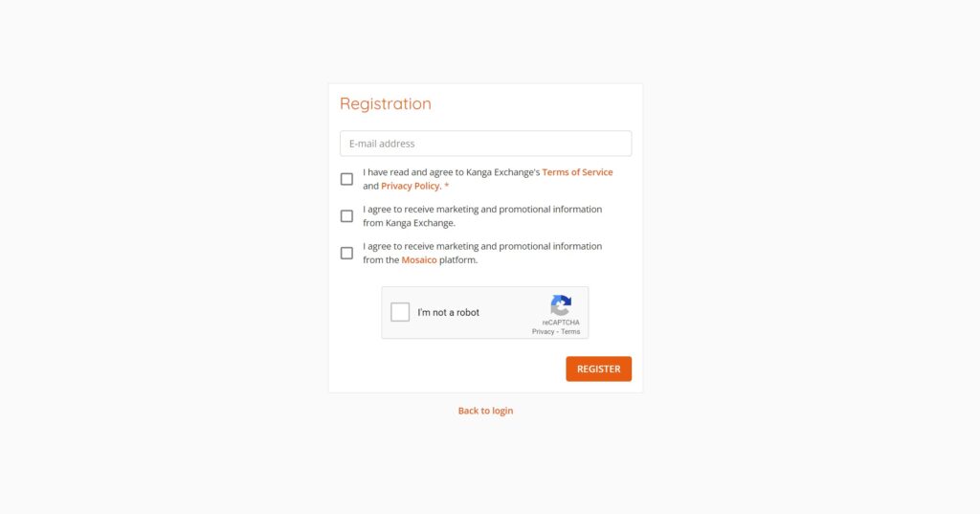
Task: Open the Terms of Service link
Action: [x=577, y=172]
